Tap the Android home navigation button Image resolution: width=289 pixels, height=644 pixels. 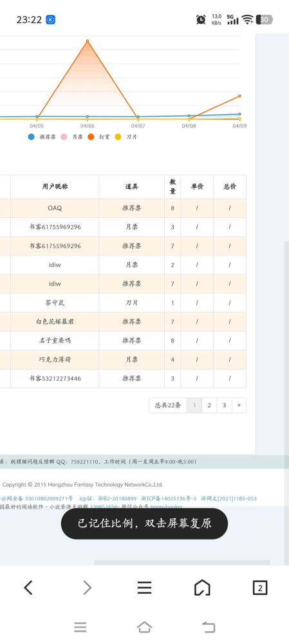click(x=144, y=627)
